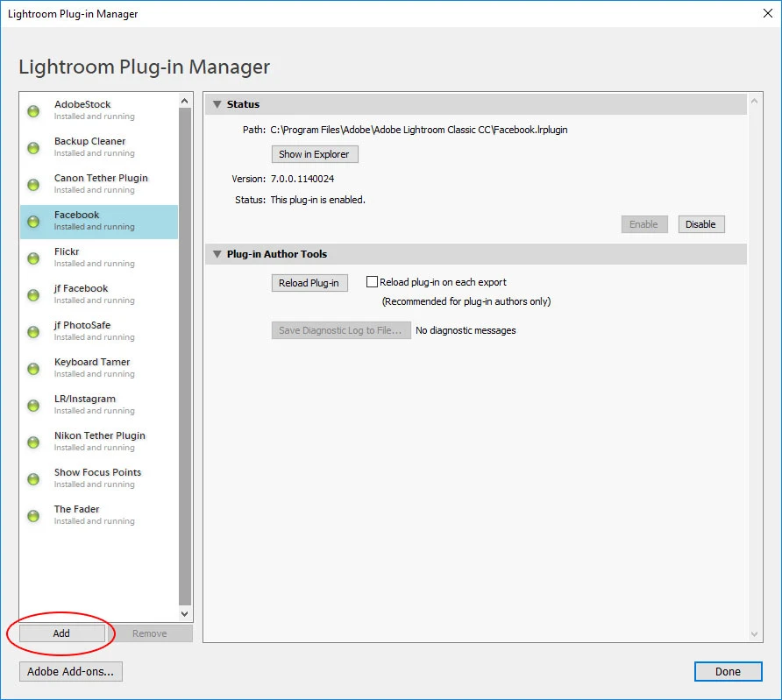Image resolution: width=782 pixels, height=700 pixels.
Task: Open Adobe Add-ons
Action: point(71,672)
